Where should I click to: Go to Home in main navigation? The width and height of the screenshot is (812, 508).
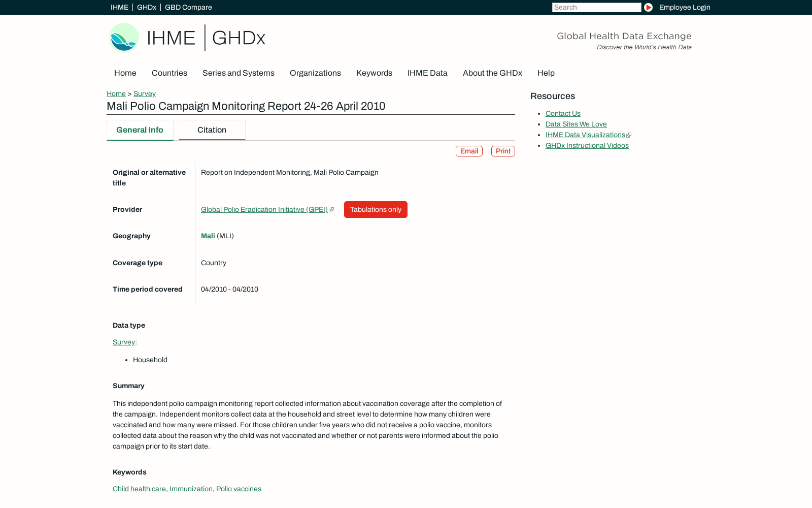(x=125, y=73)
